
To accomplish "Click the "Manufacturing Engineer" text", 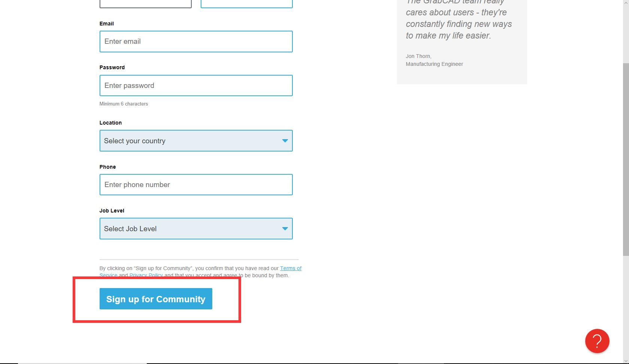I will click(434, 64).
